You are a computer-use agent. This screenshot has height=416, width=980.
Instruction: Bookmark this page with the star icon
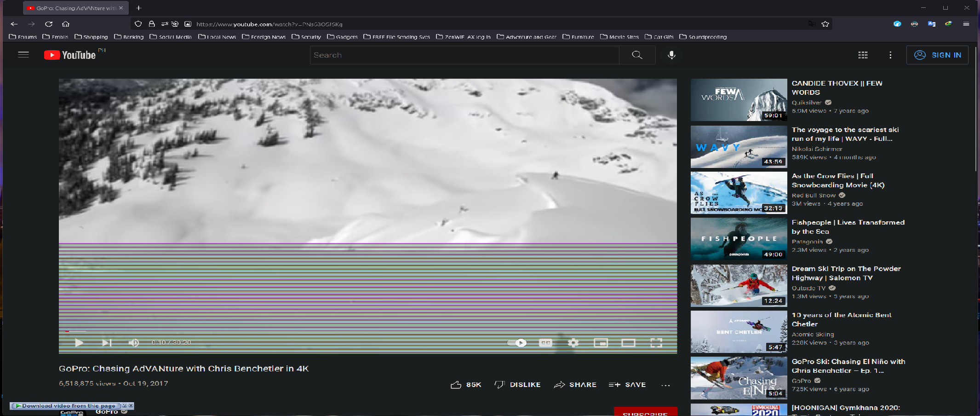(x=825, y=24)
